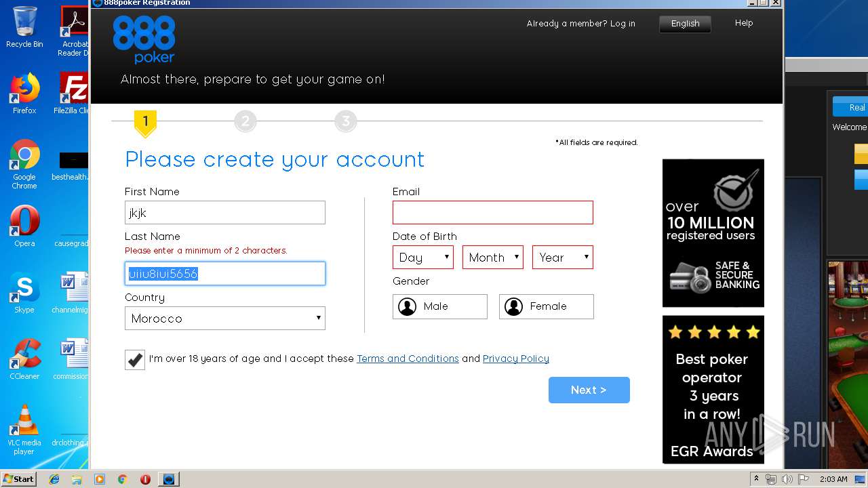The width and height of the screenshot is (868, 488).
Task: Open media player taskbar icon
Action: click(100, 479)
